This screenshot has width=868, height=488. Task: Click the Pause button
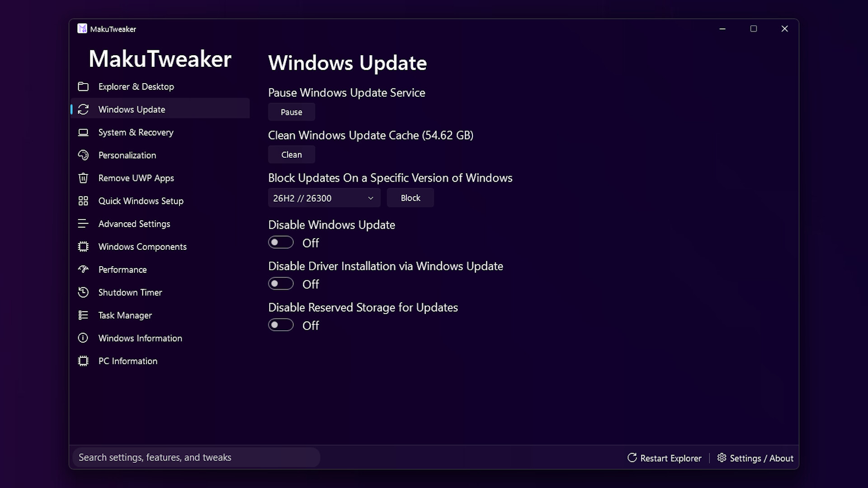tap(292, 112)
